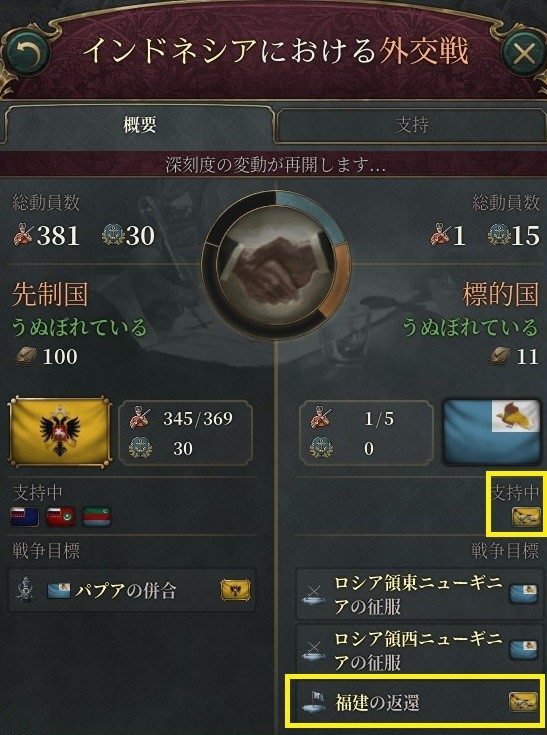
Task: Select the パプアの併合 war goal
Action: 132,590
